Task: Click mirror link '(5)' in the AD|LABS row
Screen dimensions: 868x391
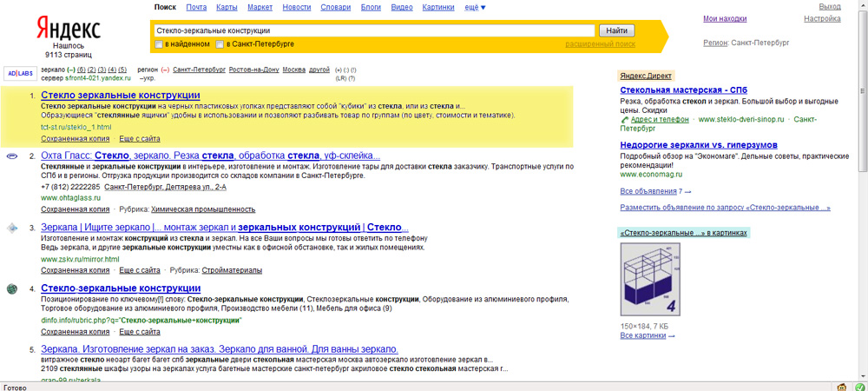Action: click(122, 70)
